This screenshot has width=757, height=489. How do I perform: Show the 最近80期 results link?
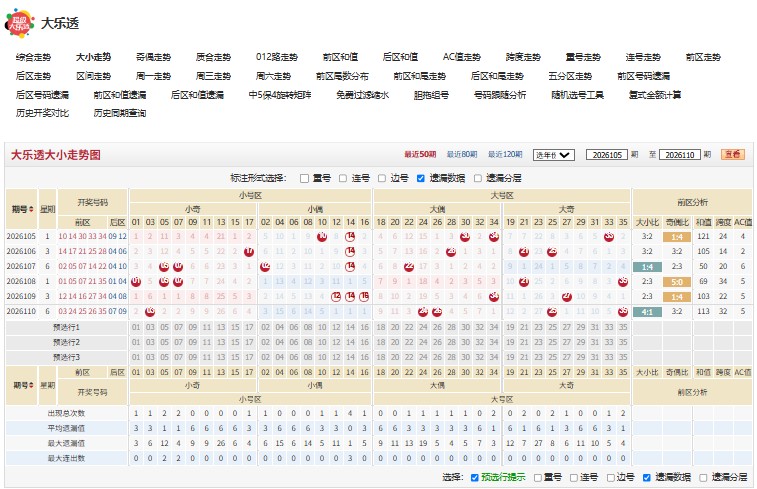[x=462, y=154]
